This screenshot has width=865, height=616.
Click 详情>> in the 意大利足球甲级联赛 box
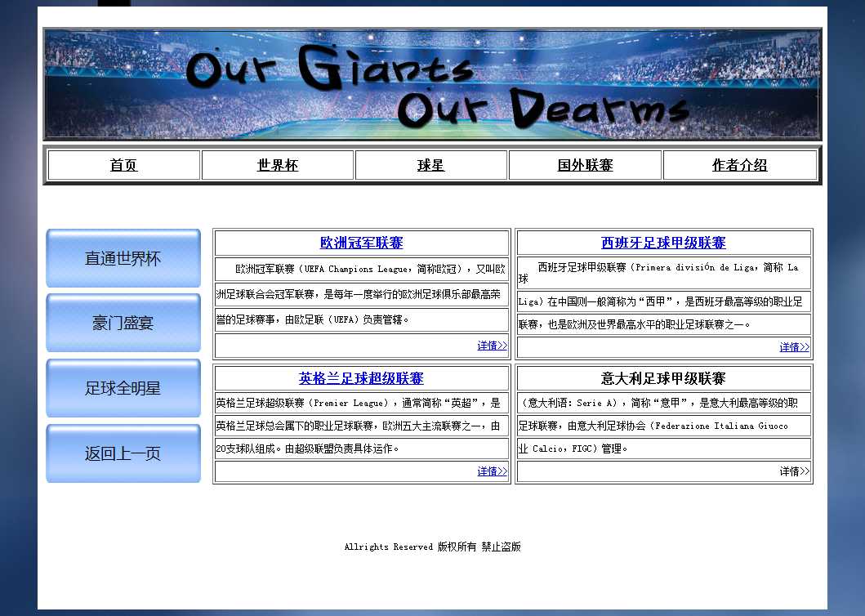tap(794, 471)
